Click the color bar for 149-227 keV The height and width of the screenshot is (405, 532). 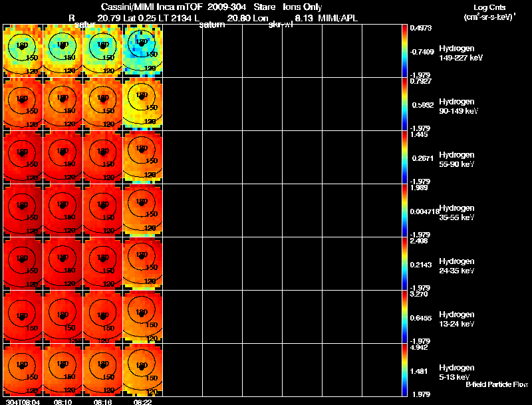click(x=404, y=51)
